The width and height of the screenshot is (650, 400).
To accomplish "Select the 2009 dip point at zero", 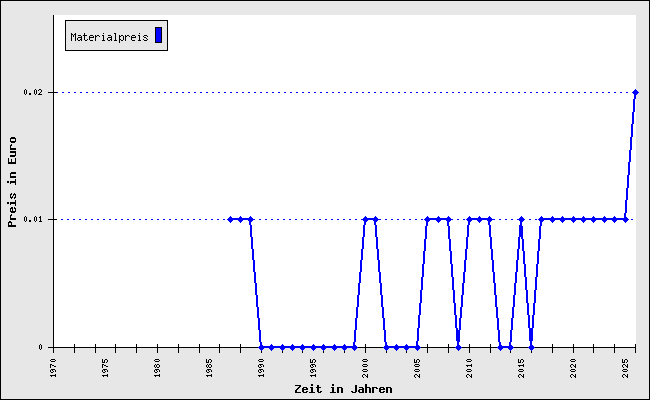I will click(x=458, y=347).
